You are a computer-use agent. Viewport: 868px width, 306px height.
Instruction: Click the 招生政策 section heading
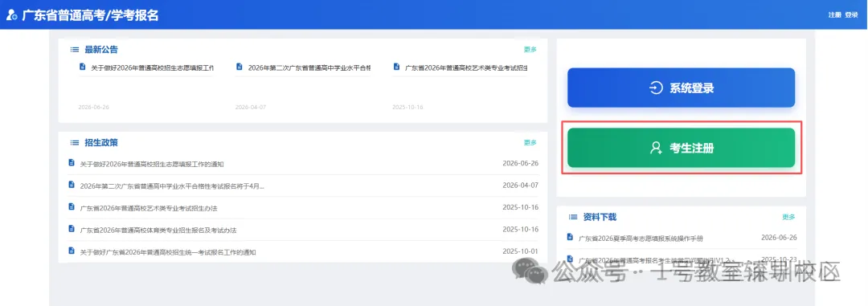(x=101, y=142)
